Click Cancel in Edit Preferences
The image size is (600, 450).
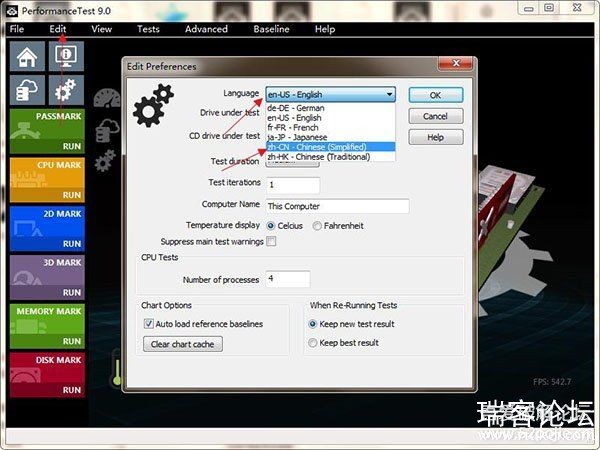coord(436,116)
